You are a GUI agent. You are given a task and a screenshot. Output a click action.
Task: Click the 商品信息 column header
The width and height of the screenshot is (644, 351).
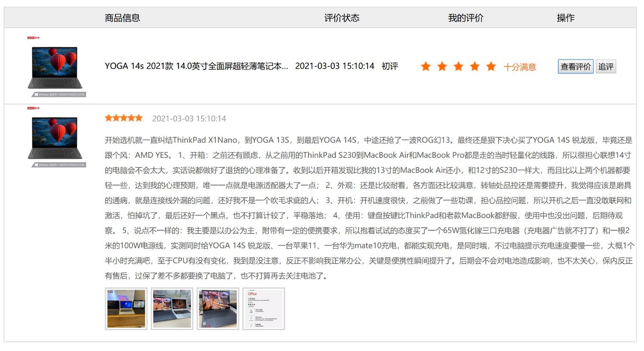122,18
